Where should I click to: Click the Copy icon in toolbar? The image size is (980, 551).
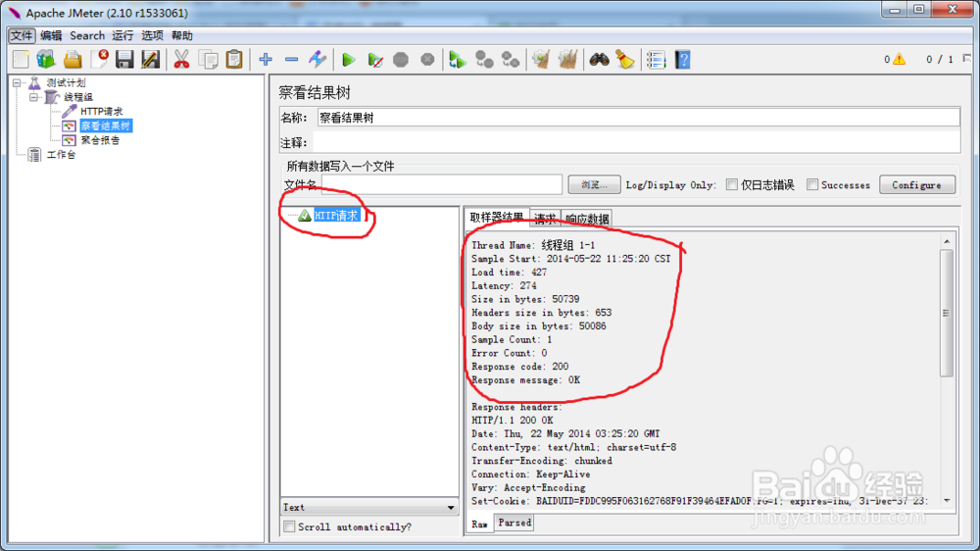click(x=208, y=60)
